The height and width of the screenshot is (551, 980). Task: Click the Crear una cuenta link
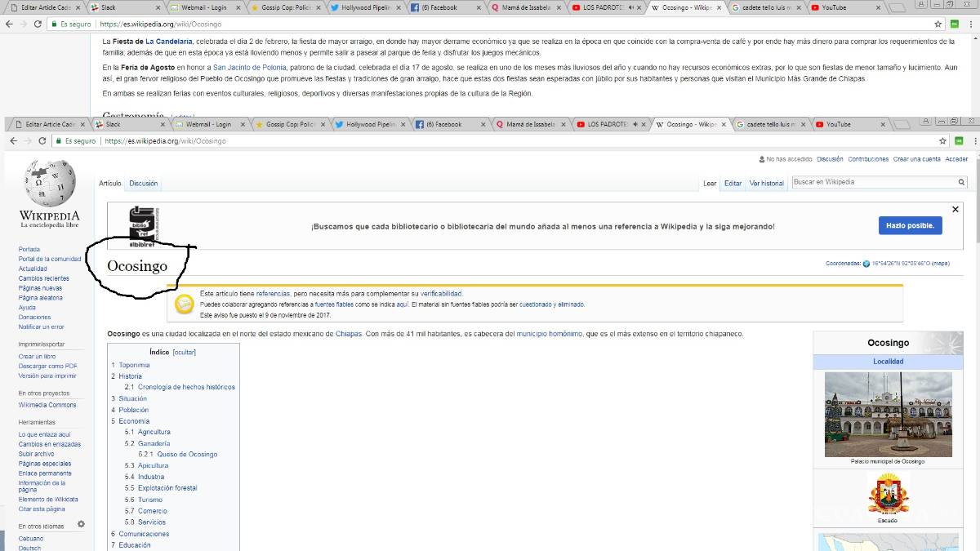pyautogui.click(x=916, y=159)
